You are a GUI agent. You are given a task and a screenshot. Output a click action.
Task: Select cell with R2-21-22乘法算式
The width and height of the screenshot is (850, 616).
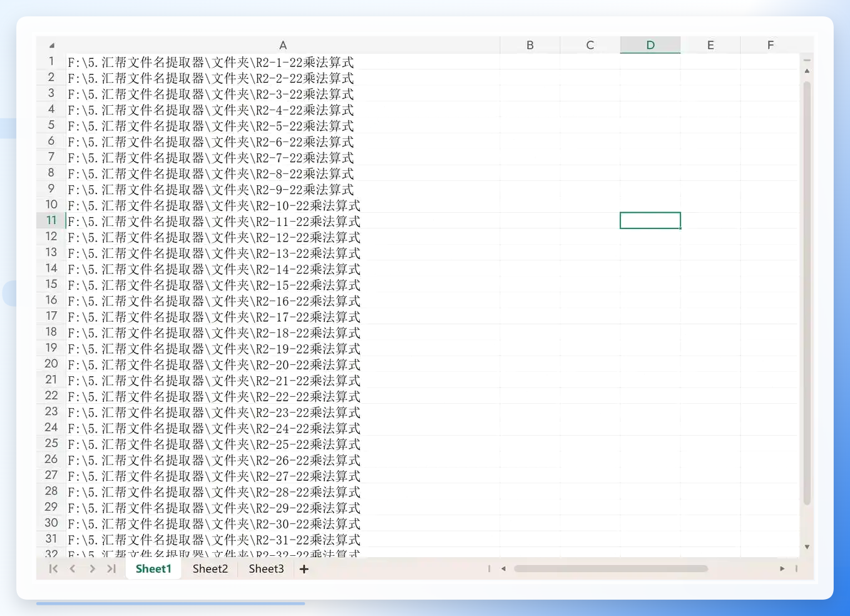pos(283,380)
